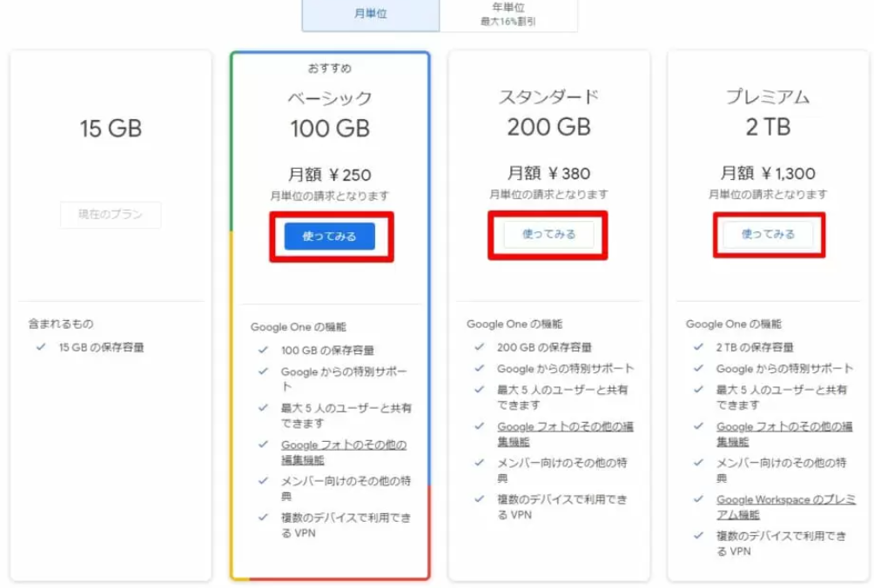Switch to the 年単位 billing tab
The height and width of the screenshot is (588, 874).
pyautogui.click(x=508, y=15)
